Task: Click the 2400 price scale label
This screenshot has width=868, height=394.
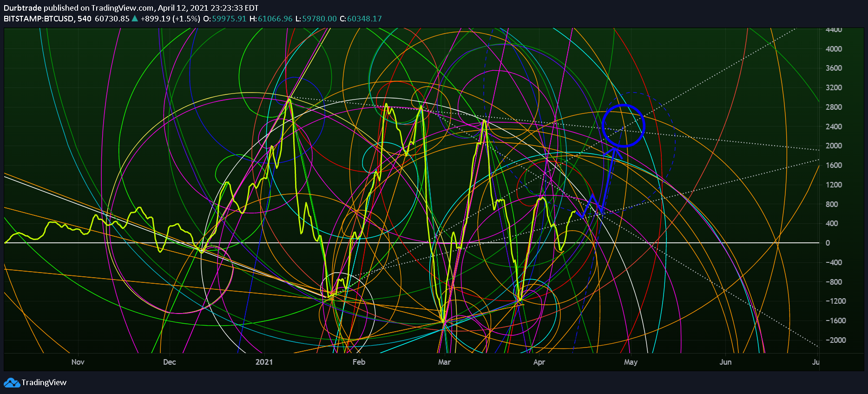Action: pos(834,127)
